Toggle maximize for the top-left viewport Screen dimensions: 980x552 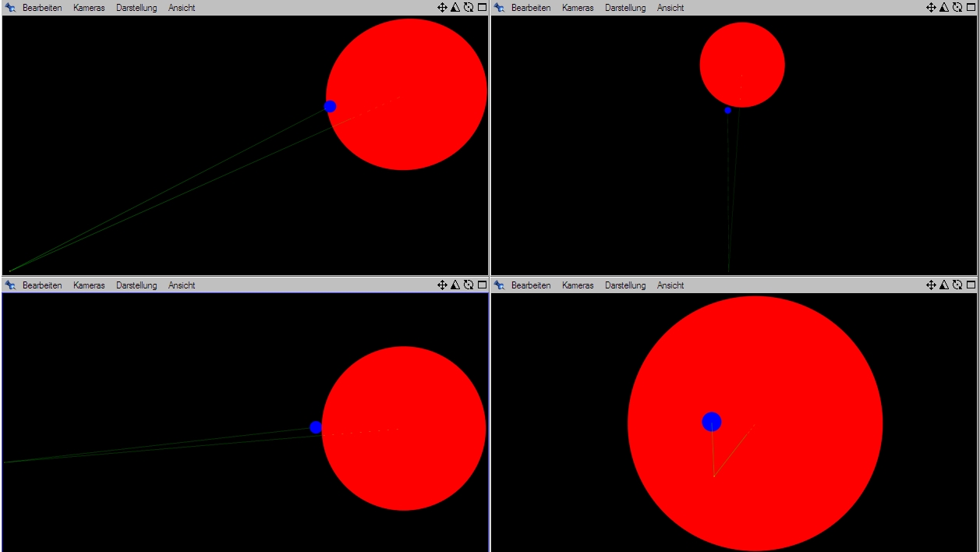[x=482, y=8]
